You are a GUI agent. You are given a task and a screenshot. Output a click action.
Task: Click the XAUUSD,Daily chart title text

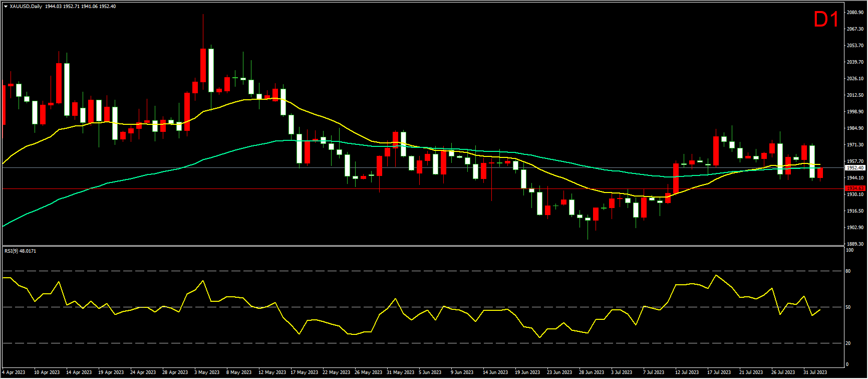pos(26,6)
